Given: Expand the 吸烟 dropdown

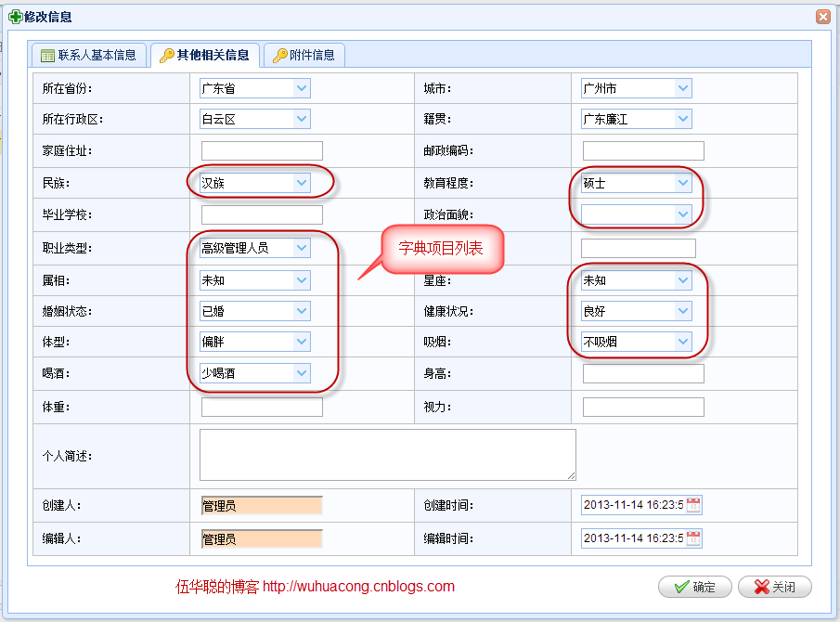Looking at the screenshot, I should [683, 342].
